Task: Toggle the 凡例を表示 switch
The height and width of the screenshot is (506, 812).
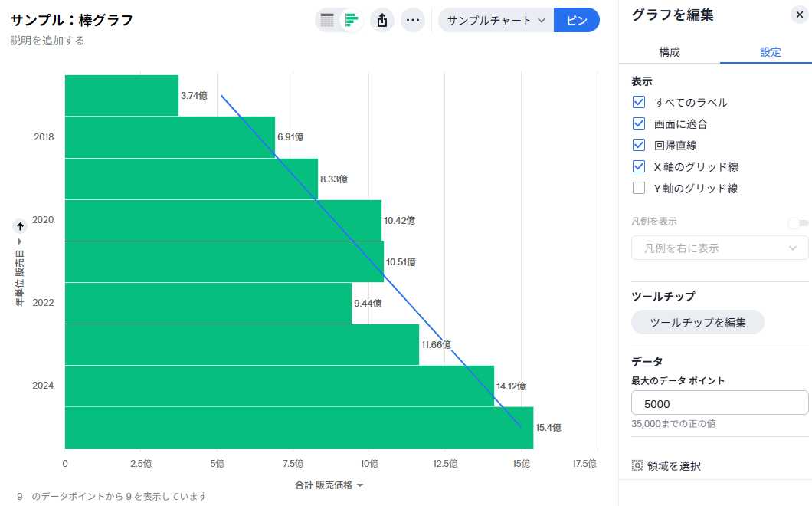Action: click(798, 223)
